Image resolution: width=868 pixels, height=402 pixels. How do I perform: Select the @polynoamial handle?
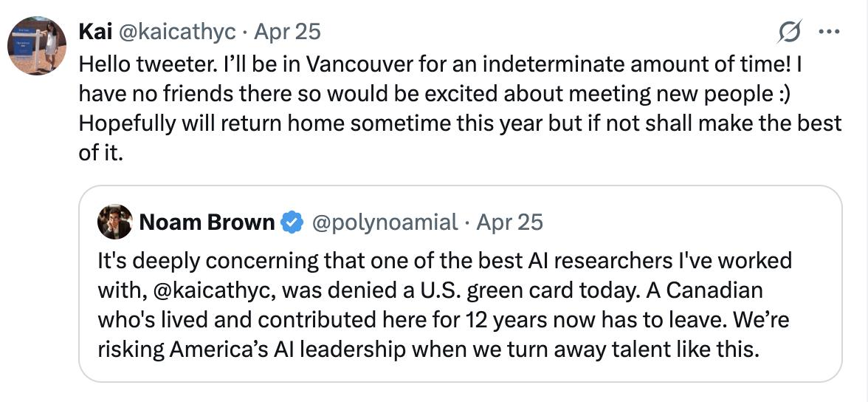pos(385,222)
